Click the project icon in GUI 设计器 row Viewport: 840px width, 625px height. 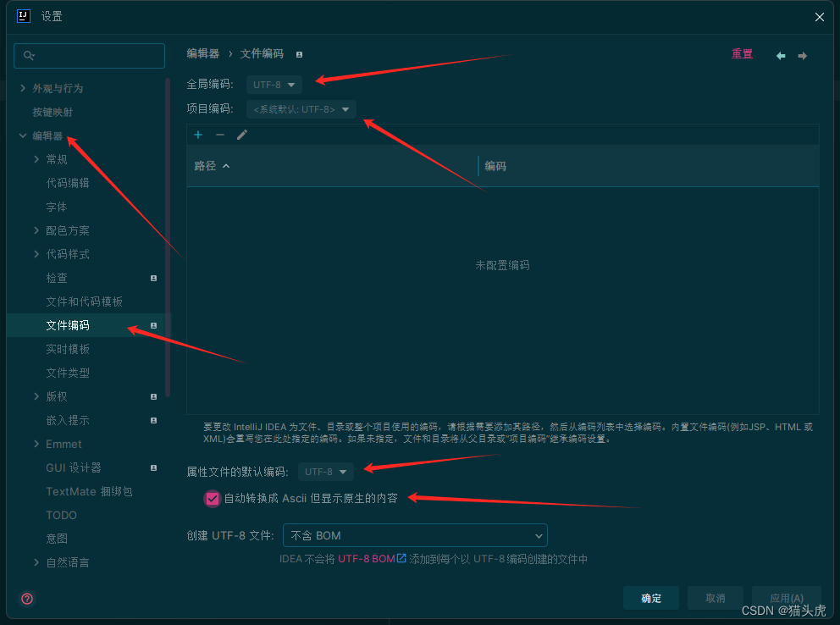154,467
